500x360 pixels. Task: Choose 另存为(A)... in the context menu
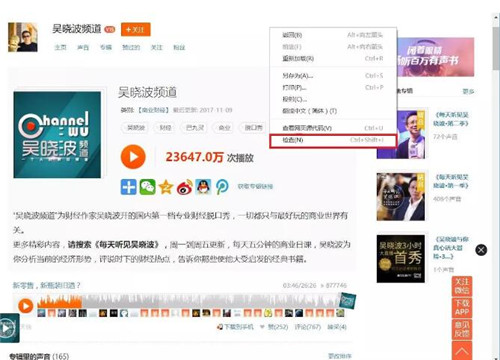(333, 76)
